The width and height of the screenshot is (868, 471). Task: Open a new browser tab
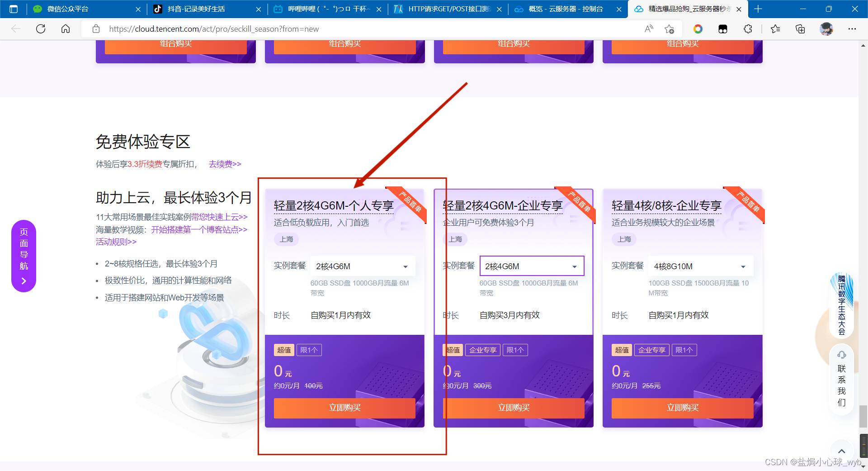[758, 9]
